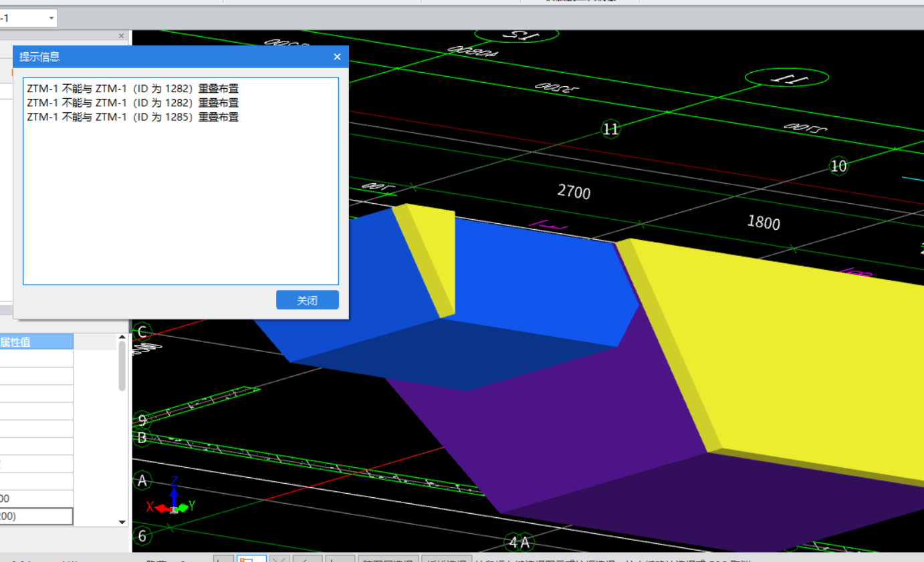Click axis marker C at the viewport left edge
Screen dimensions: 924x562
point(142,331)
